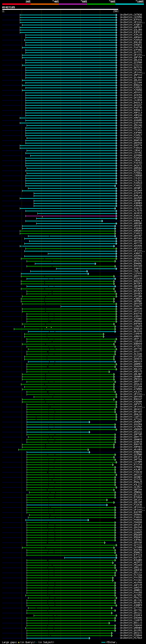The image size is (146, 644).
Task: Select label UniRef100_Q6K5G8
Action: (x=131, y=143)
